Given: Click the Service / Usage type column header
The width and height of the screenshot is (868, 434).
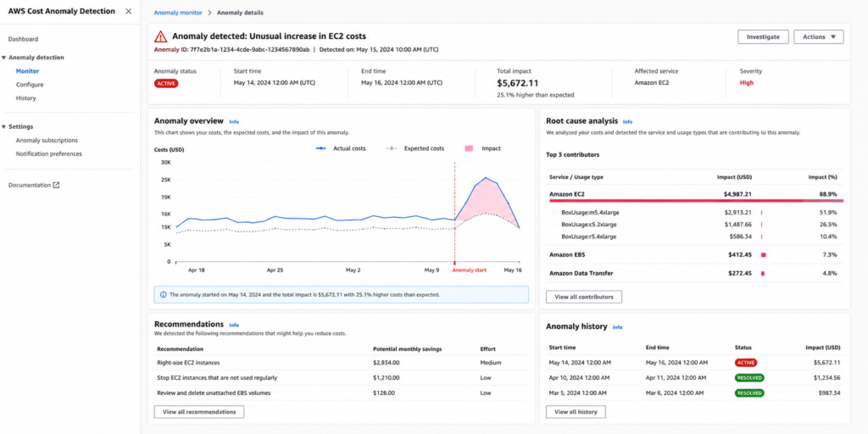Looking at the screenshot, I should (576, 177).
